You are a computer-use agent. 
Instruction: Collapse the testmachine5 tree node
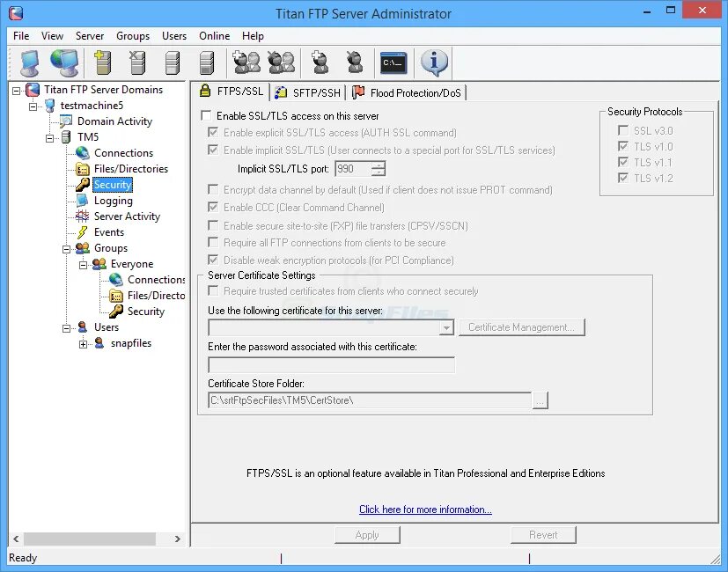33,106
